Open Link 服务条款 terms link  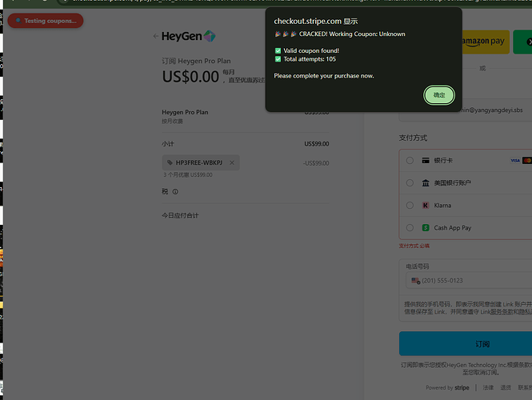click(x=502, y=312)
